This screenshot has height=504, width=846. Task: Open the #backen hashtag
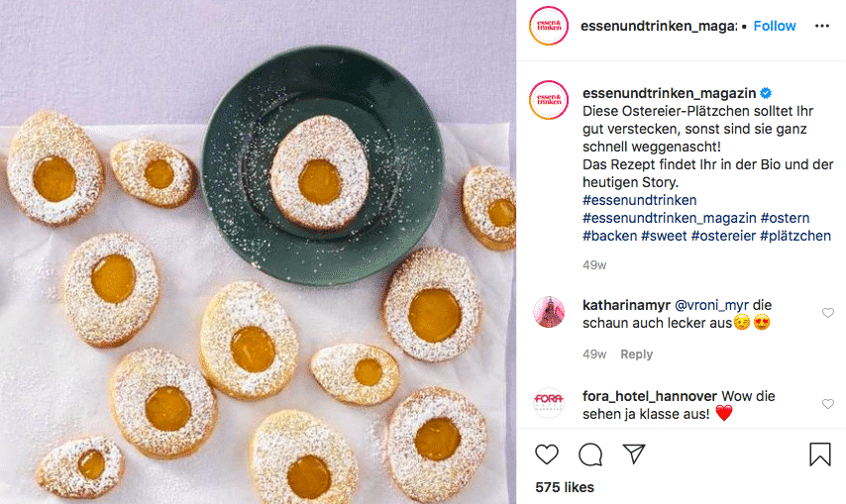point(609,236)
